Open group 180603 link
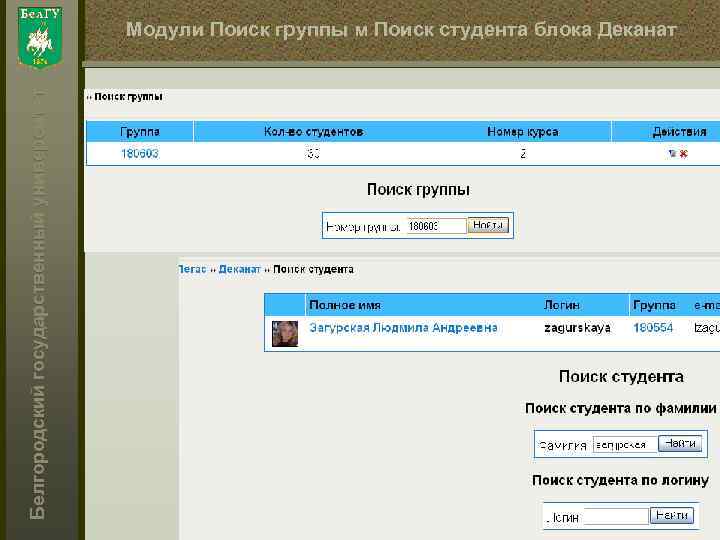This screenshot has height=540, width=720. pos(140,153)
